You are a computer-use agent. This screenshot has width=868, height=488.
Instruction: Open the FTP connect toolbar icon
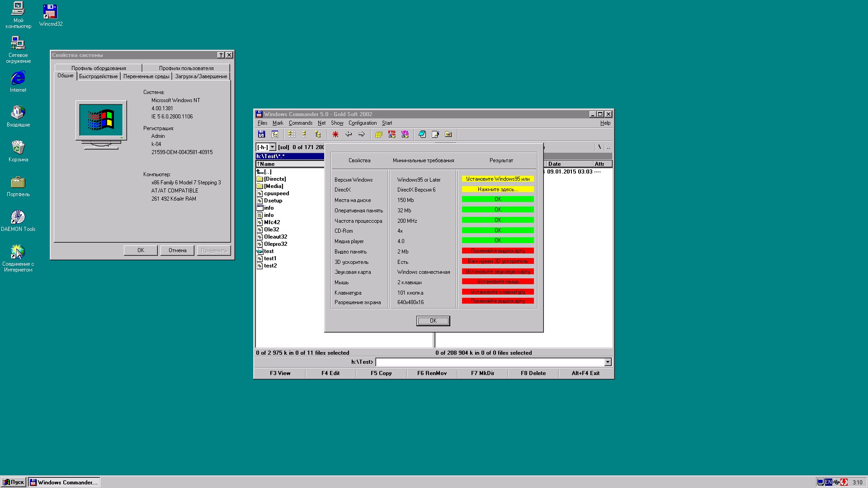point(392,134)
